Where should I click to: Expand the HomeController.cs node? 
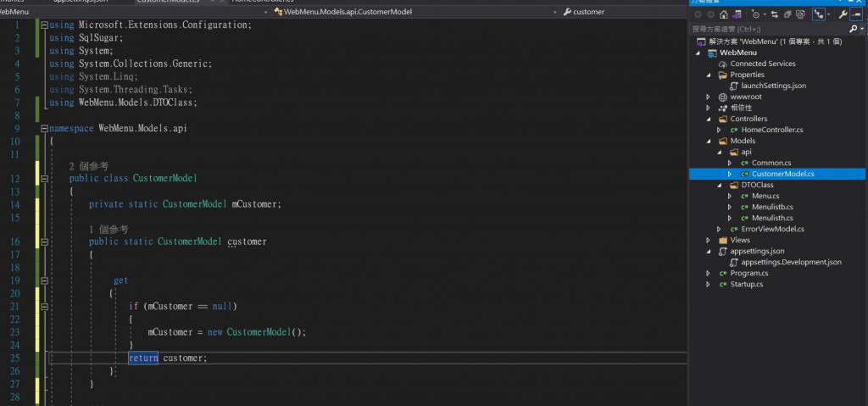click(x=719, y=130)
